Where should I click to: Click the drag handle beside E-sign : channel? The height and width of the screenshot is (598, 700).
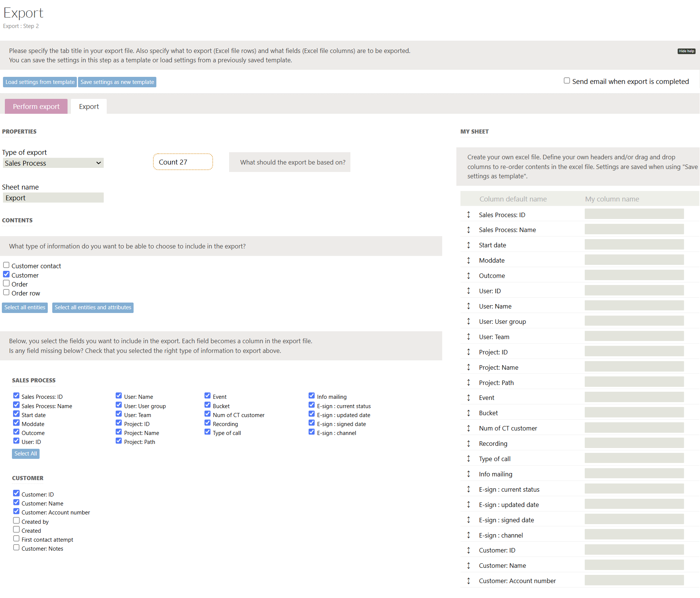469,535
